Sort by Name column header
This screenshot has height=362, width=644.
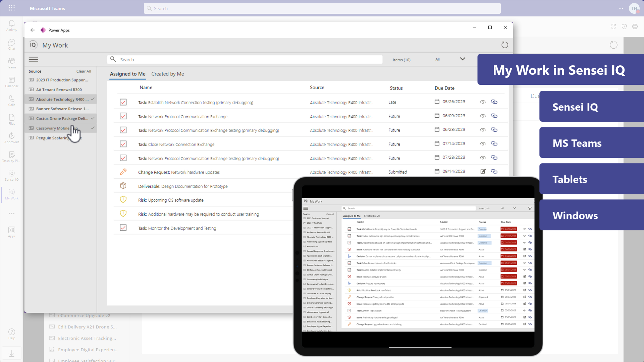pos(146,87)
